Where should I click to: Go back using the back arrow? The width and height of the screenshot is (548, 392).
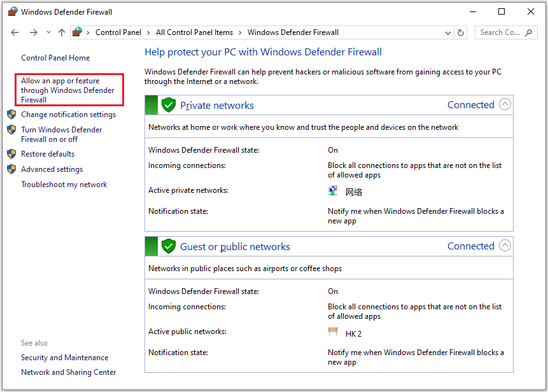[x=15, y=32]
